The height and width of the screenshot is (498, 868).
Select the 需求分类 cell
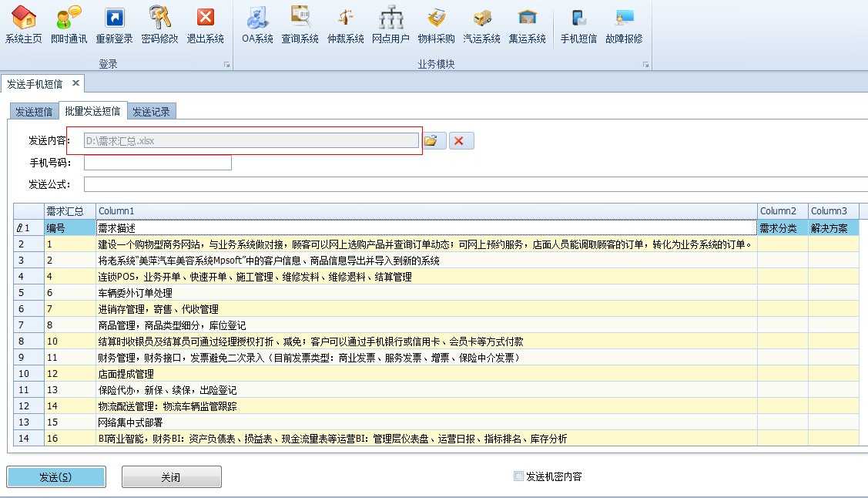[783, 227]
